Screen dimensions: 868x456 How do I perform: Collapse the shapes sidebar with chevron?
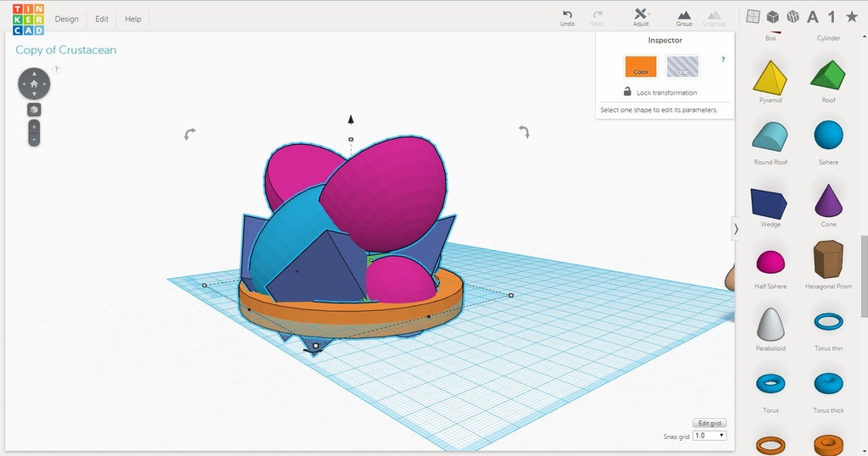point(736,229)
